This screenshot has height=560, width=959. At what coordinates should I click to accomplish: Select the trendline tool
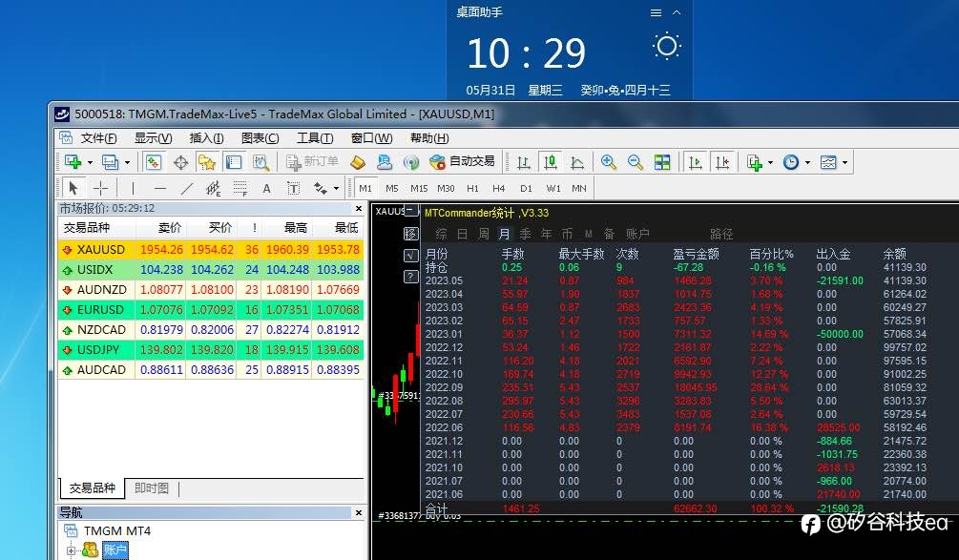186,188
